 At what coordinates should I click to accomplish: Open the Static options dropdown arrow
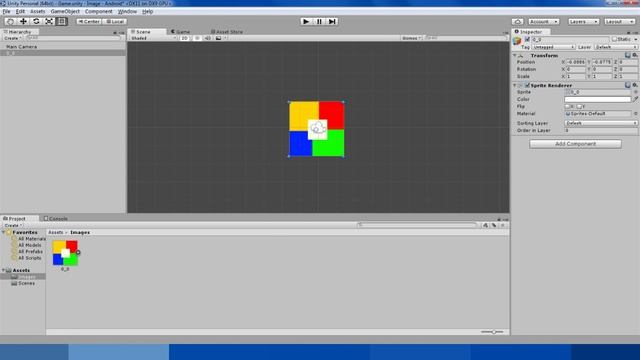coord(636,39)
